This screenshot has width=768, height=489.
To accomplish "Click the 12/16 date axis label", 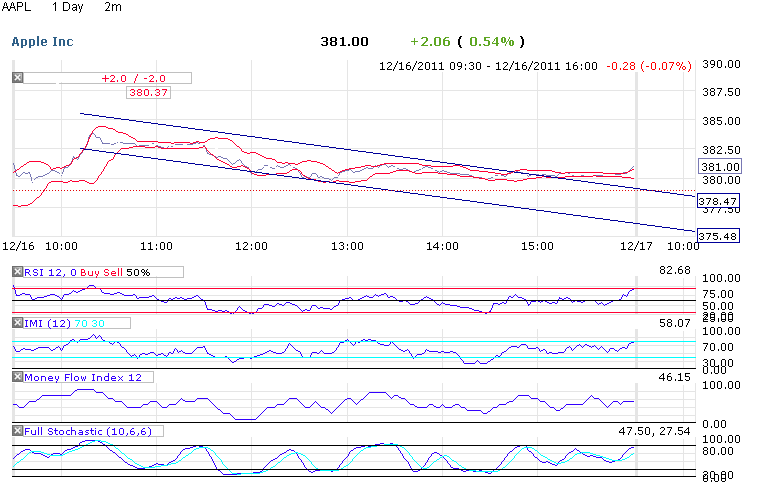I will (x=18, y=246).
